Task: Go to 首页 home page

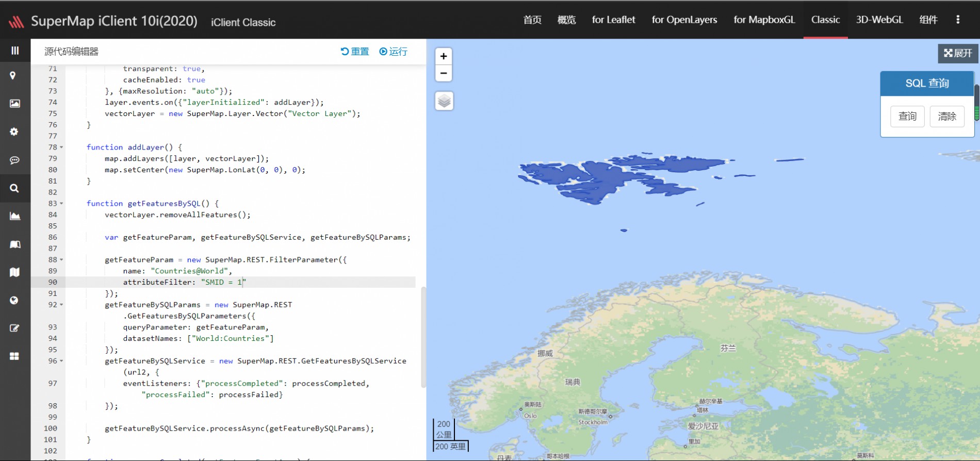Action: (532, 20)
